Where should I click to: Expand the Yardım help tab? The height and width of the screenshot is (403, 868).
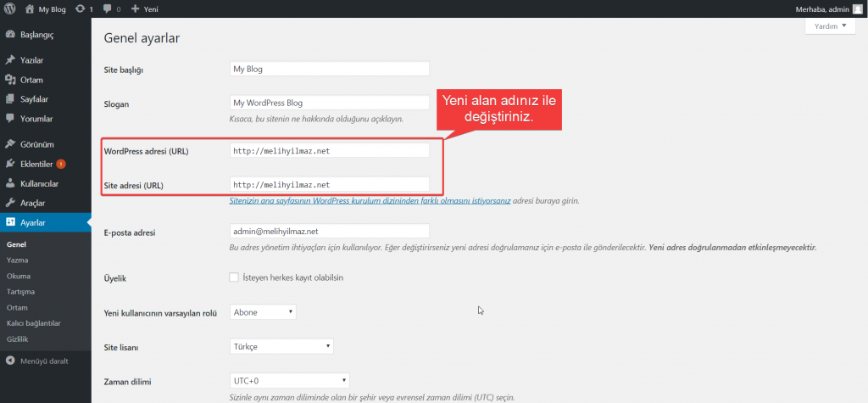coord(830,26)
